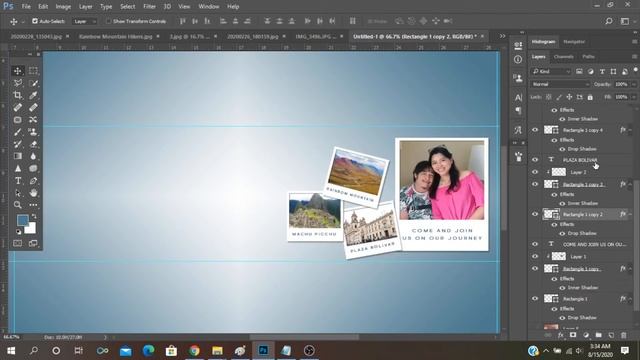Screen dimensions: 640x360
Task: Hide the PLAZA BOLIVAR text layer
Action: 535,160
